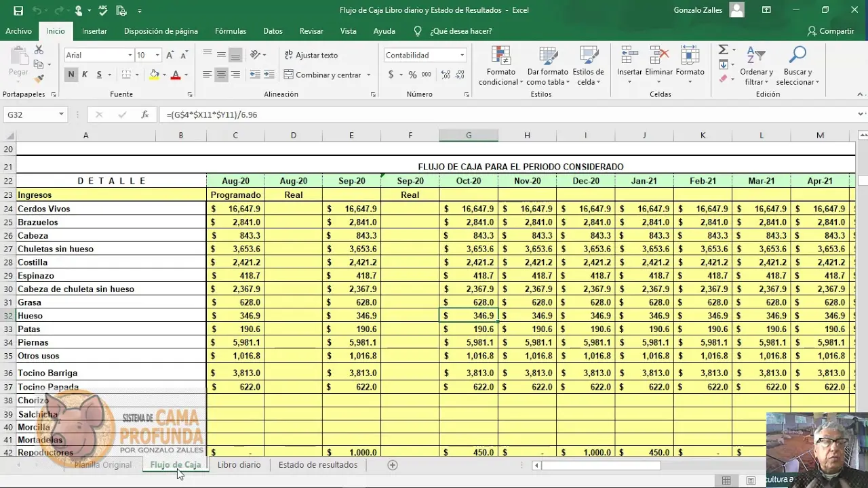Screen dimensions: 868x488
Task: Toggle bold formatting (N)
Action: (71, 75)
